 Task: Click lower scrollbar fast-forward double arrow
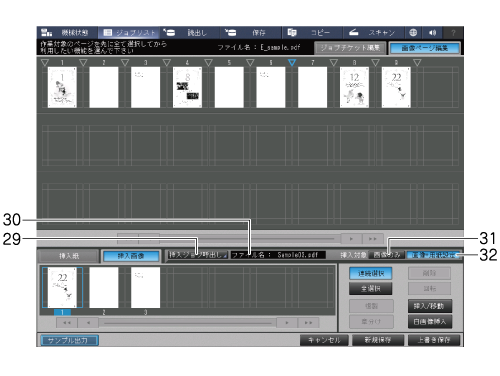pos(309,323)
